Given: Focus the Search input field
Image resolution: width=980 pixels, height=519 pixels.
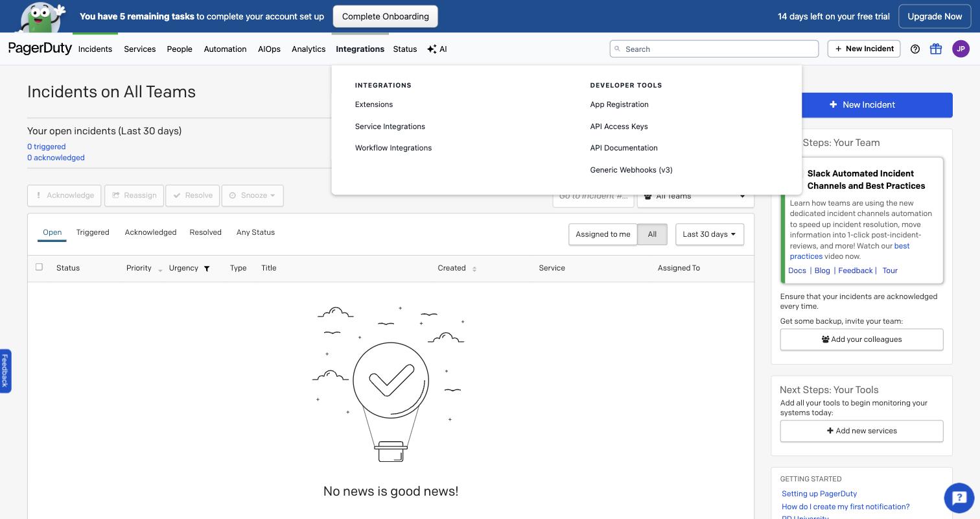Looking at the screenshot, I should [714, 49].
